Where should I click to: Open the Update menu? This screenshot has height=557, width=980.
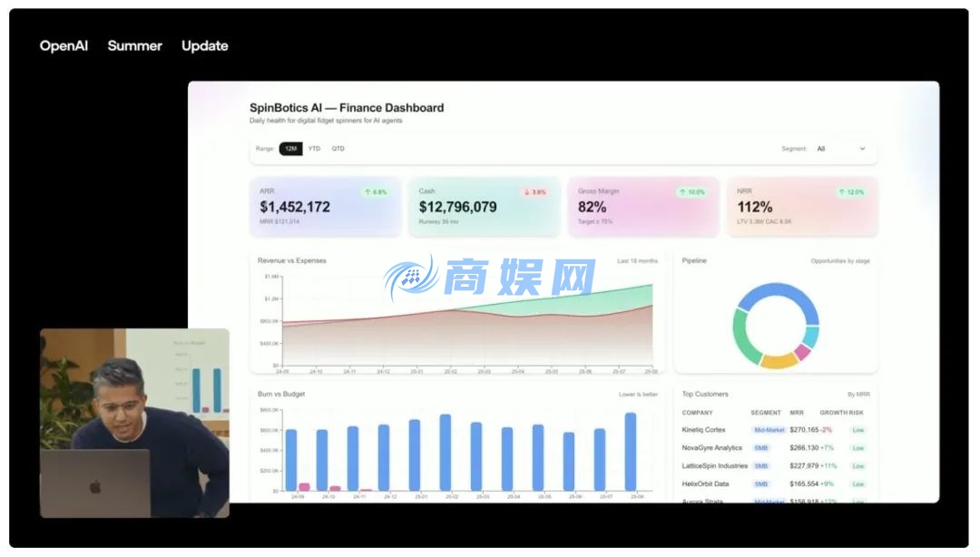[x=204, y=45]
